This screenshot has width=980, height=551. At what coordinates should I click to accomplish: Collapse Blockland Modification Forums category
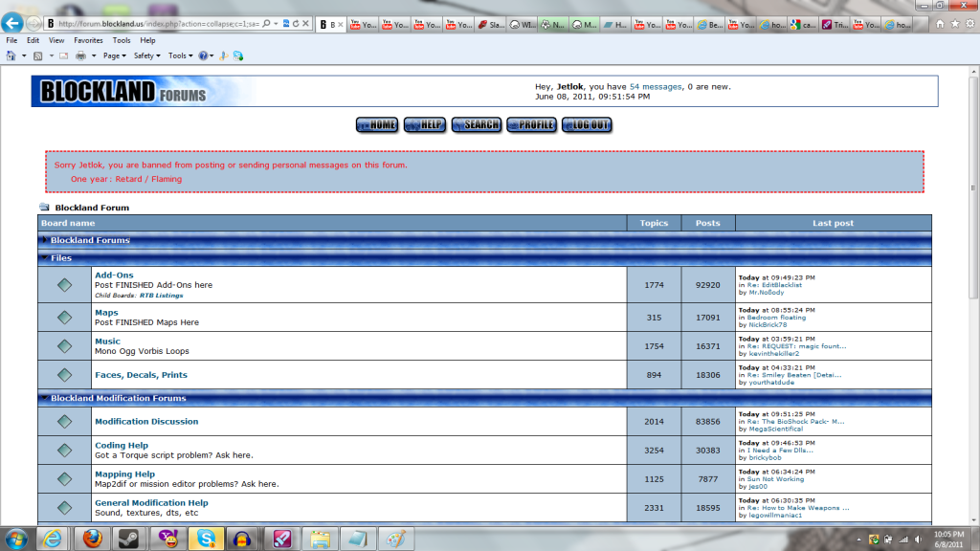coord(44,398)
